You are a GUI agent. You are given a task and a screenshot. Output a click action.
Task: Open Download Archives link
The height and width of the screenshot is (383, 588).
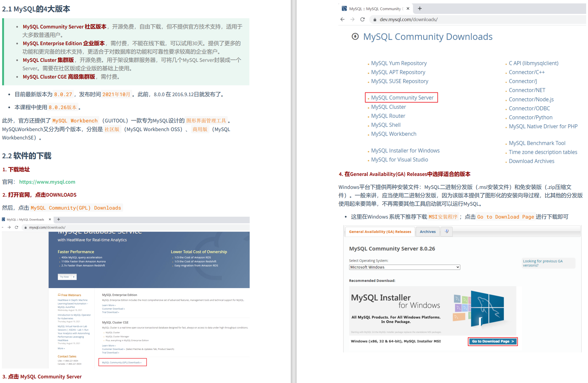click(531, 161)
